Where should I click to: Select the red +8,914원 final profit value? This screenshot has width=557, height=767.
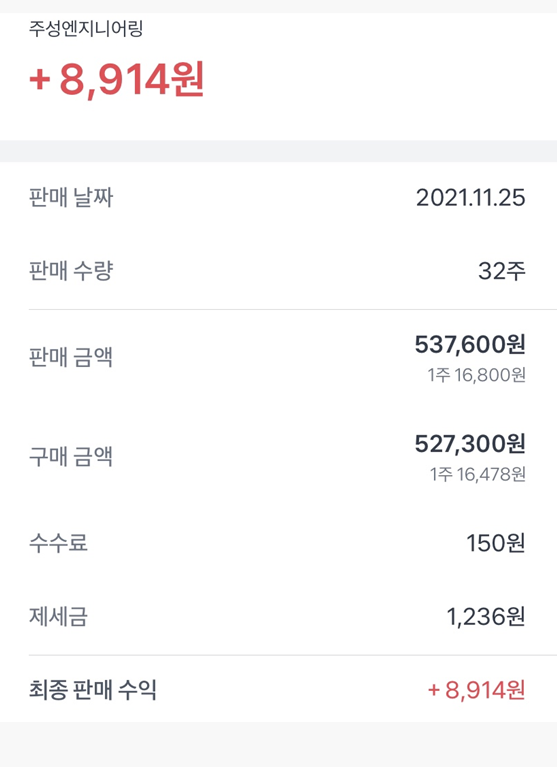coord(477,690)
